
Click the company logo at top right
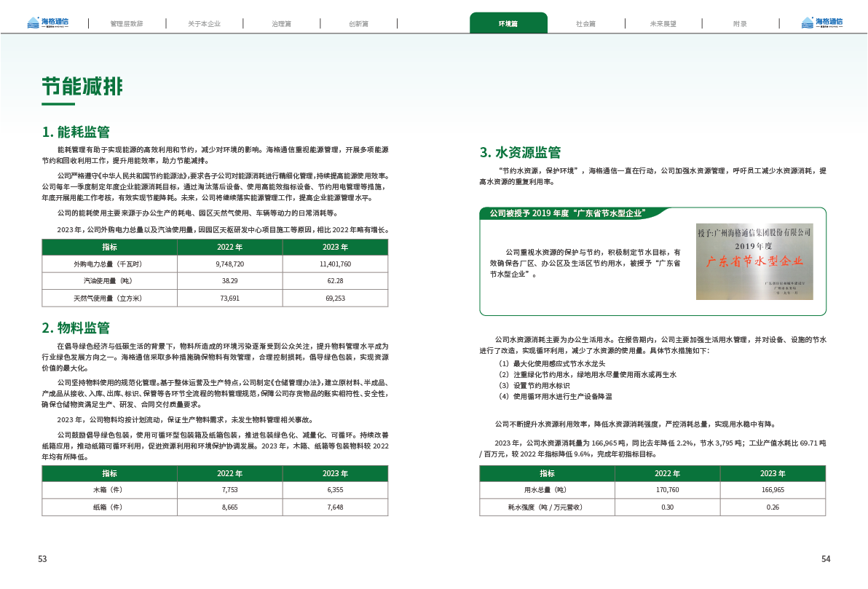click(821, 23)
